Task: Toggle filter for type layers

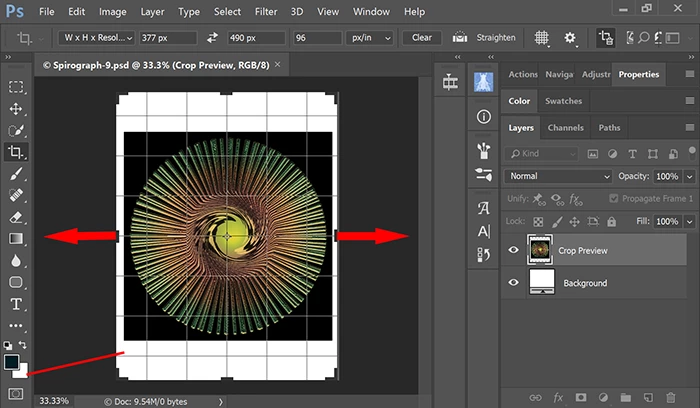Action: click(633, 154)
